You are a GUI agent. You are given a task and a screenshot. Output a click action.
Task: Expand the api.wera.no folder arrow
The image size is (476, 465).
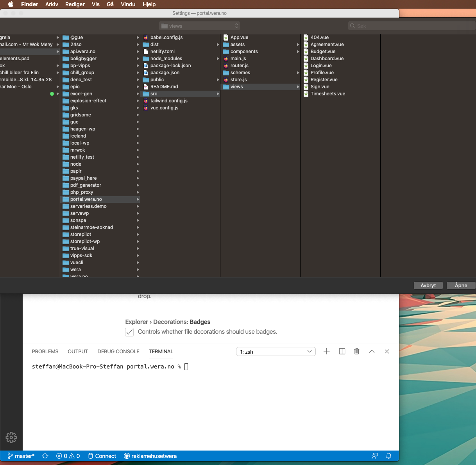point(138,52)
